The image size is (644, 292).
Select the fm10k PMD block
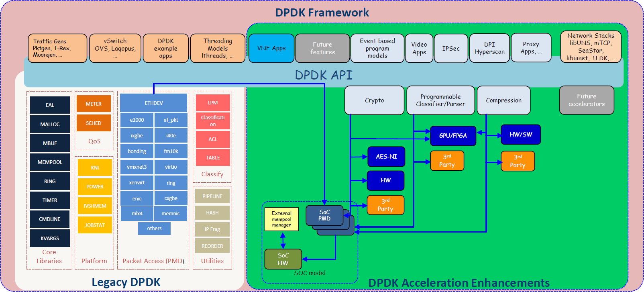pos(171,151)
